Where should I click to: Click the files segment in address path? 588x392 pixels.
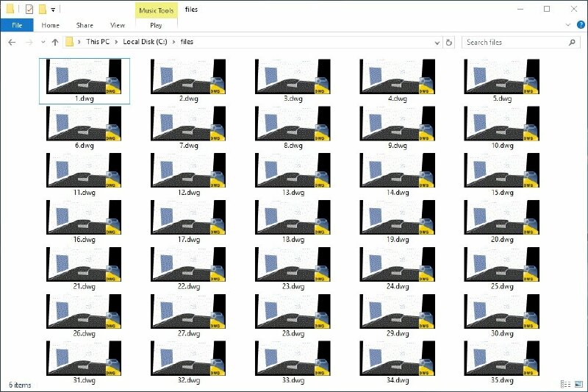[187, 42]
